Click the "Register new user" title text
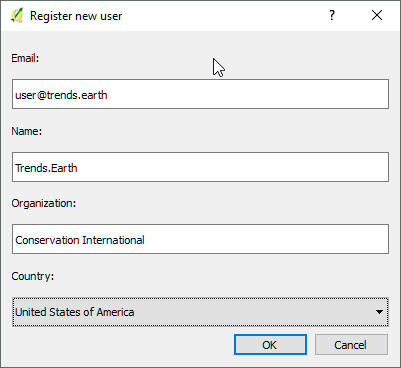 pyautogui.click(x=76, y=16)
